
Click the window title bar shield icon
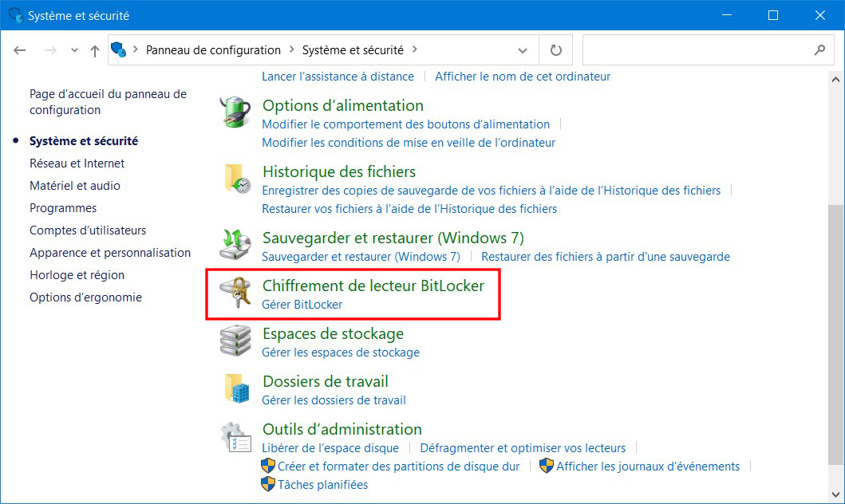point(16,15)
